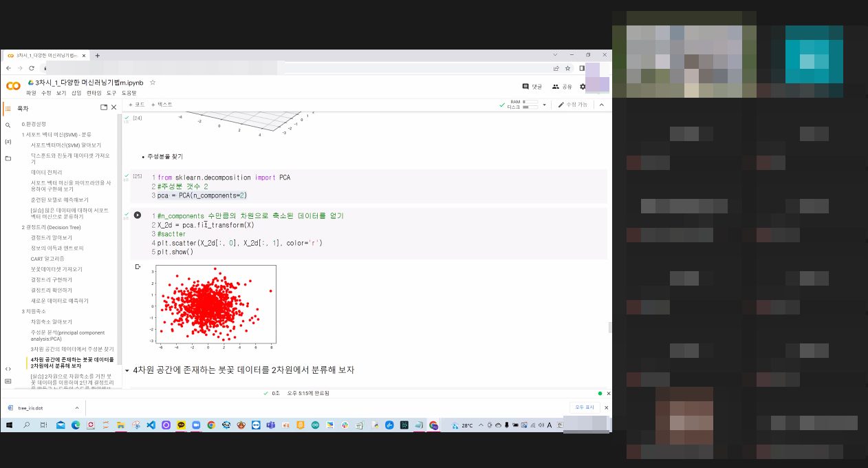Viewport: 868px width, 468px height.
Task: Star the notebook title
Action: [153, 83]
